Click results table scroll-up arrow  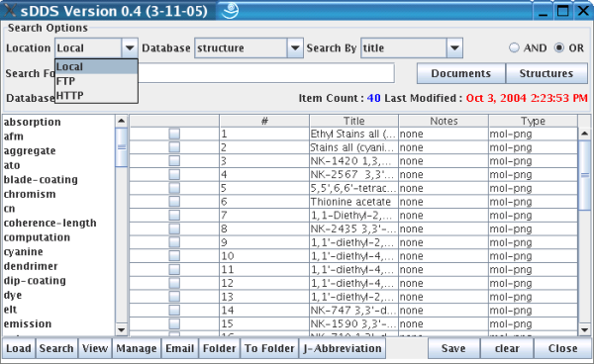coord(584,134)
